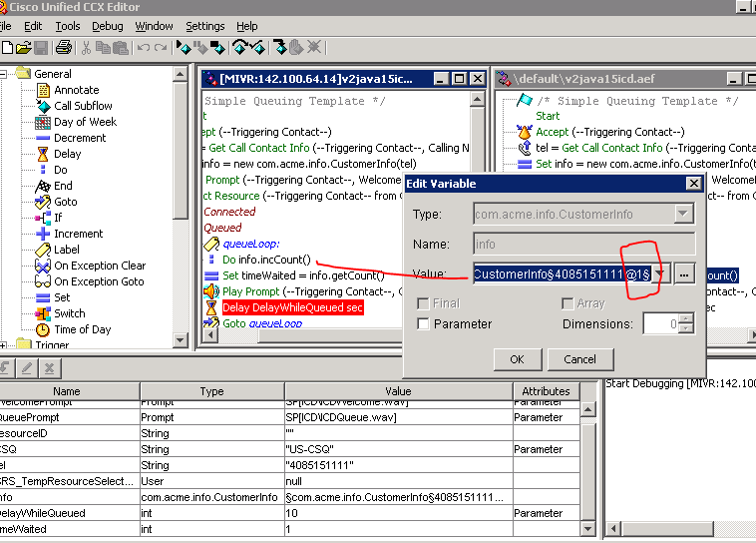Select the Delay hourglass step icon
Screen dimensions: 756x543
click(43, 154)
